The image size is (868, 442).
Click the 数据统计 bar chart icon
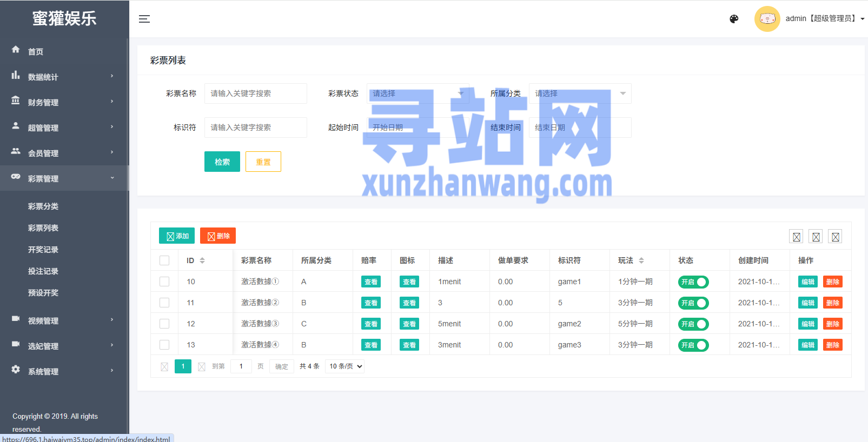pos(16,75)
